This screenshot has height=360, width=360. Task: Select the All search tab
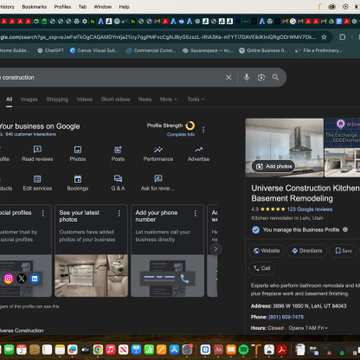9,99
